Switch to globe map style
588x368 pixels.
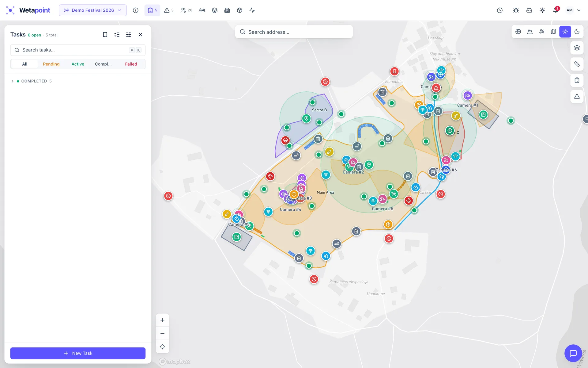tap(518, 32)
